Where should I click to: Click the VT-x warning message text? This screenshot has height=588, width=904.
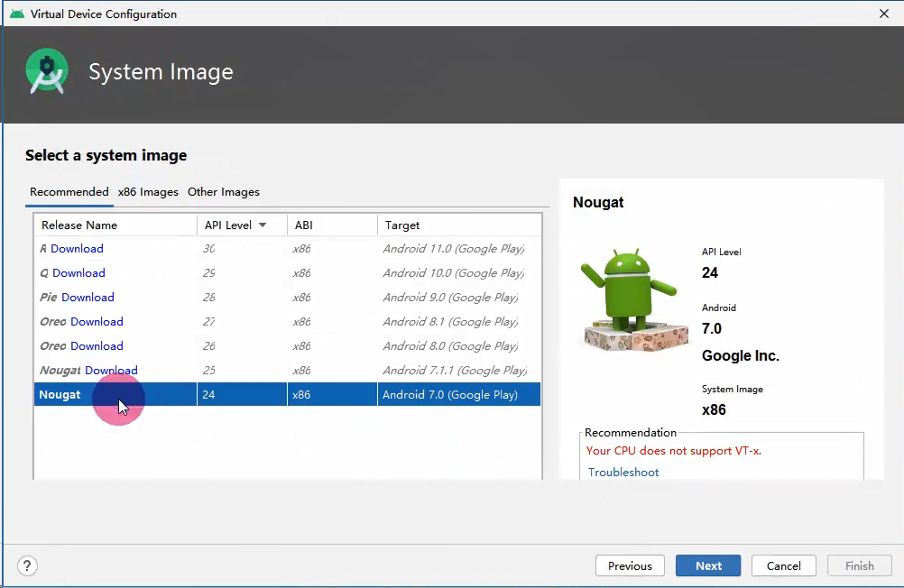tap(673, 451)
